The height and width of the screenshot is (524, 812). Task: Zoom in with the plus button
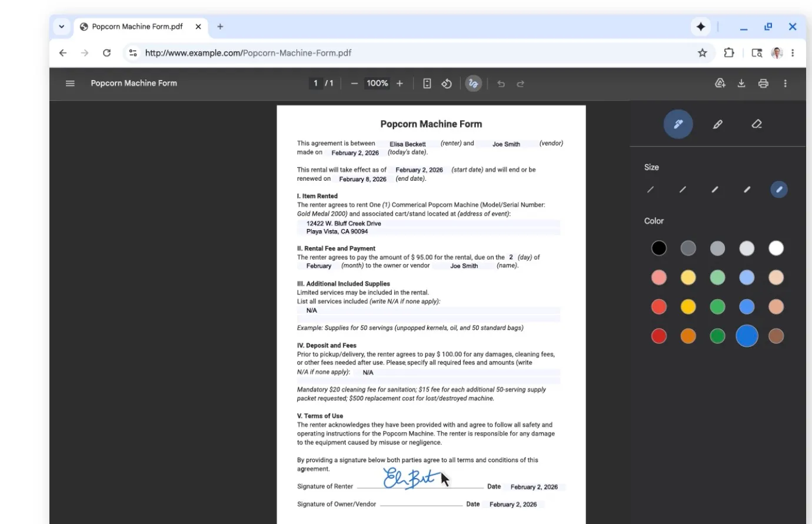(x=400, y=83)
